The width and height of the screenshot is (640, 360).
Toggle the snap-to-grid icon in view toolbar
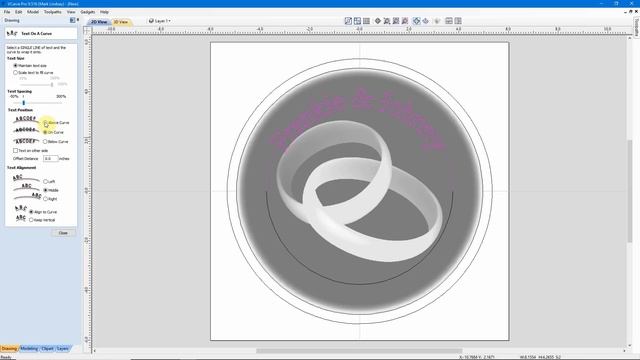[367, 21]
